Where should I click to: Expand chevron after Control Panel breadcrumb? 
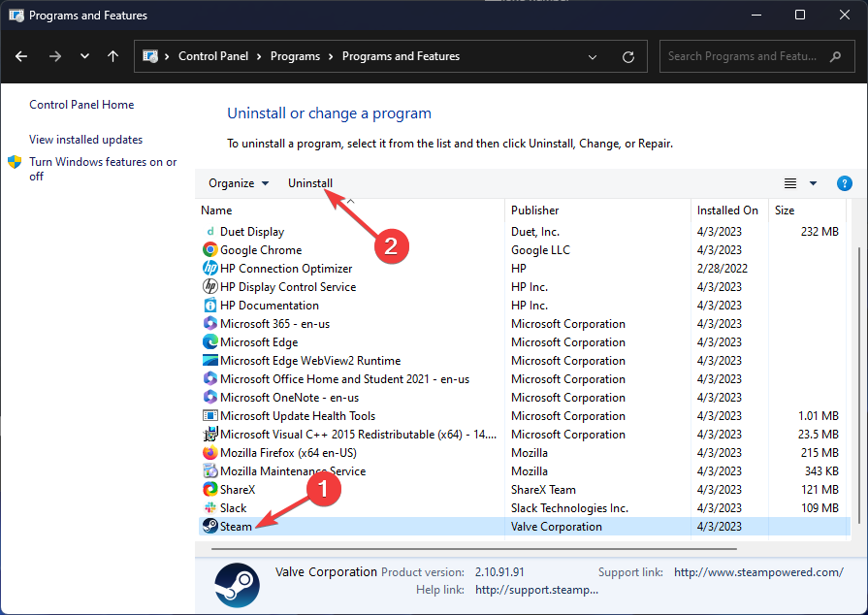tap(259, 56)
